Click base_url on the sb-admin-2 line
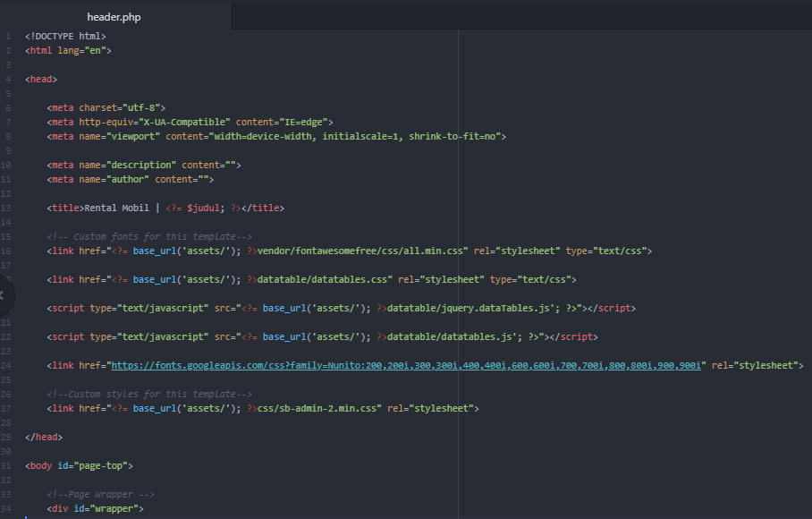 [155, 408]
